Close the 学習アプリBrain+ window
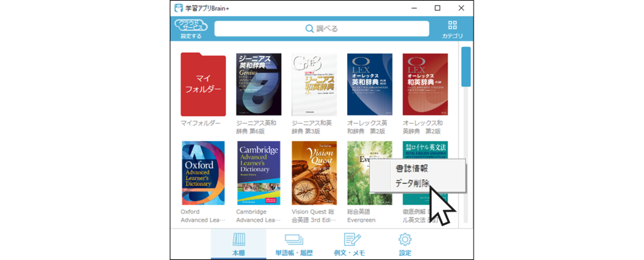This screenshot has height=260, width=644. click(x=461, y=8)
